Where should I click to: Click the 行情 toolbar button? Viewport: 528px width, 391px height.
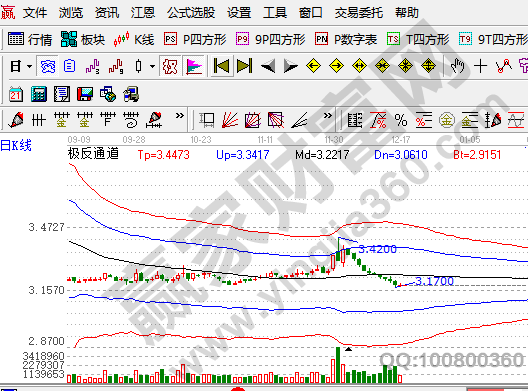point(30,39)
